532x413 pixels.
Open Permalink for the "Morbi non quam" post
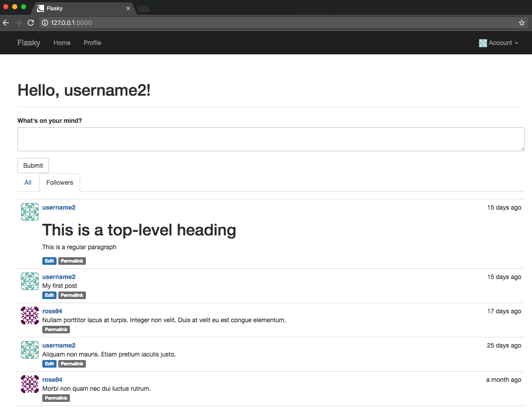click(x=56, y=398)
